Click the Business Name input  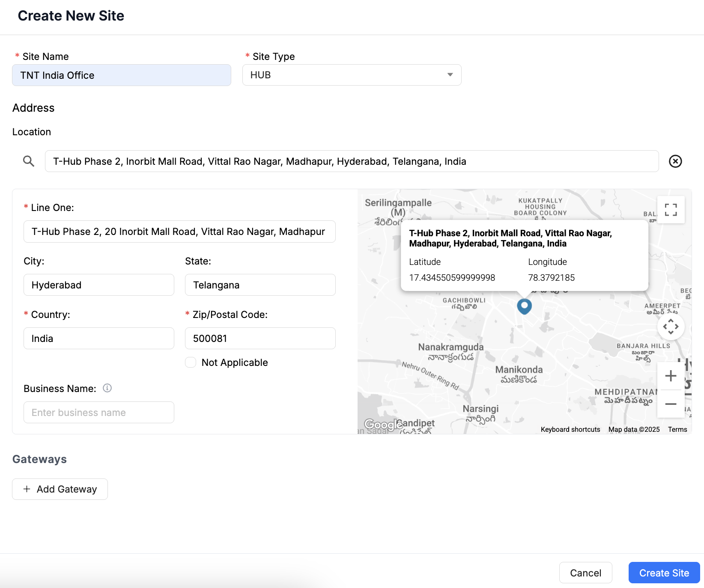(99, 413)
